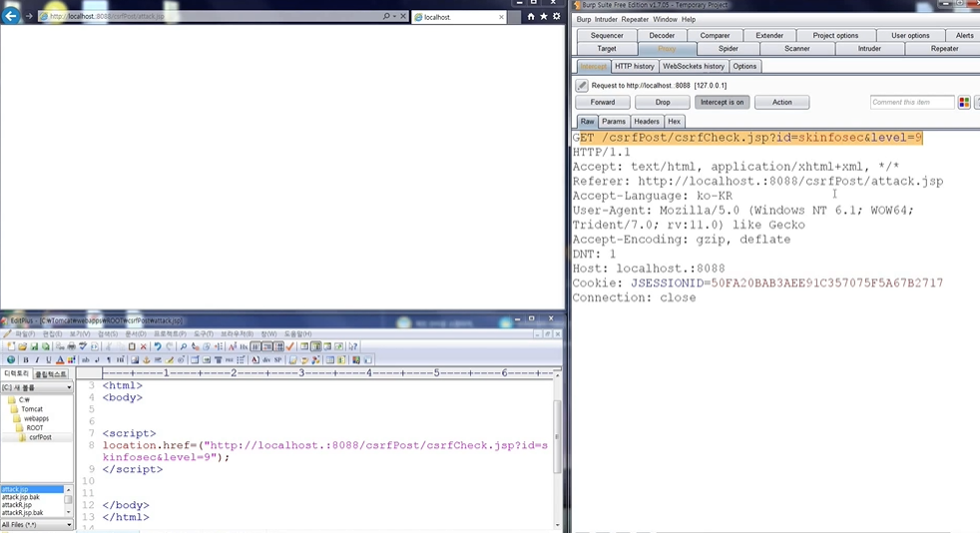
Task: Switch to the Headers tab
Action: (647, 121)
